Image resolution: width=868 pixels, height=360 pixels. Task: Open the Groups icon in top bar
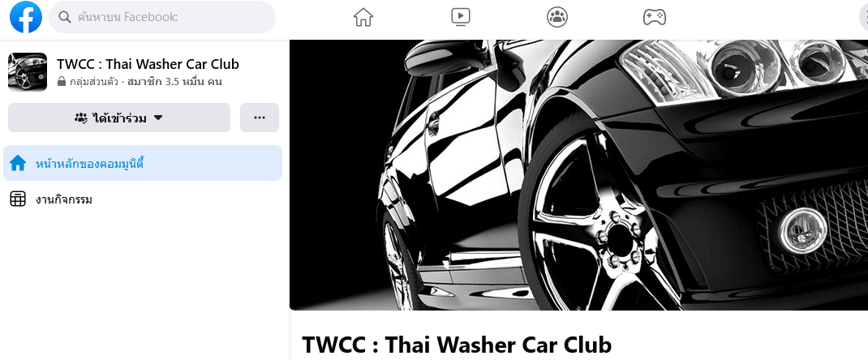point(556,17)
